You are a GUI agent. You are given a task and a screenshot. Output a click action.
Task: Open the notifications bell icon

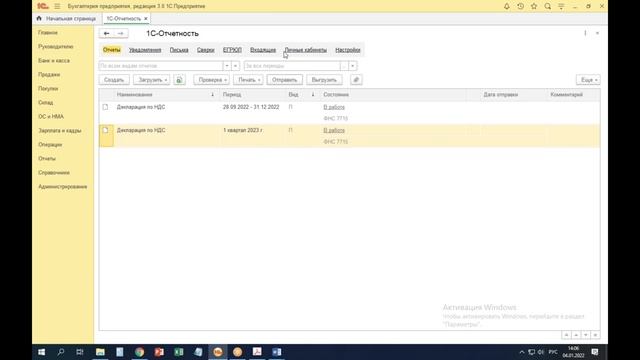click(x=507, y=6)
